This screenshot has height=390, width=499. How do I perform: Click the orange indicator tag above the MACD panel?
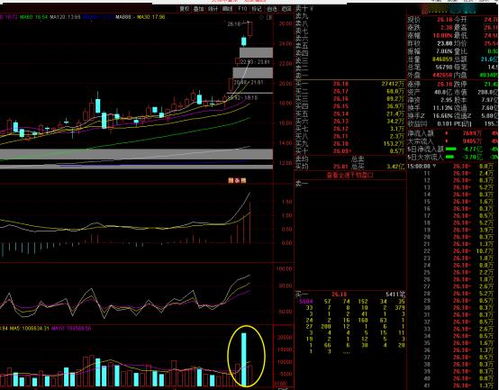(237, 181)
